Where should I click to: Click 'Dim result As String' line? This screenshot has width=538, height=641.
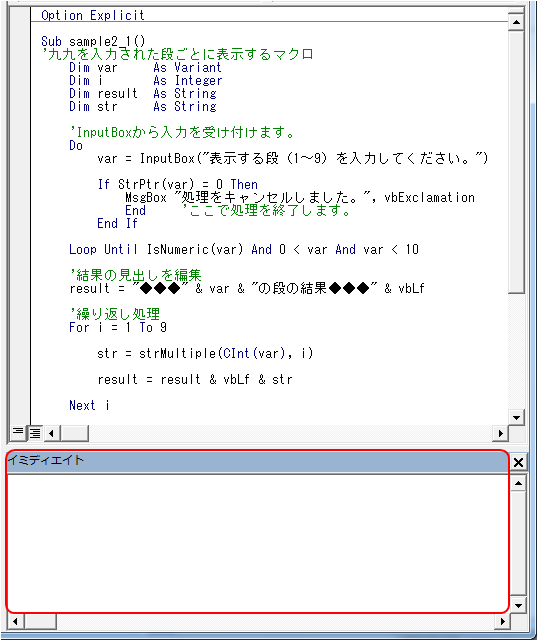(x=143, y=94)
